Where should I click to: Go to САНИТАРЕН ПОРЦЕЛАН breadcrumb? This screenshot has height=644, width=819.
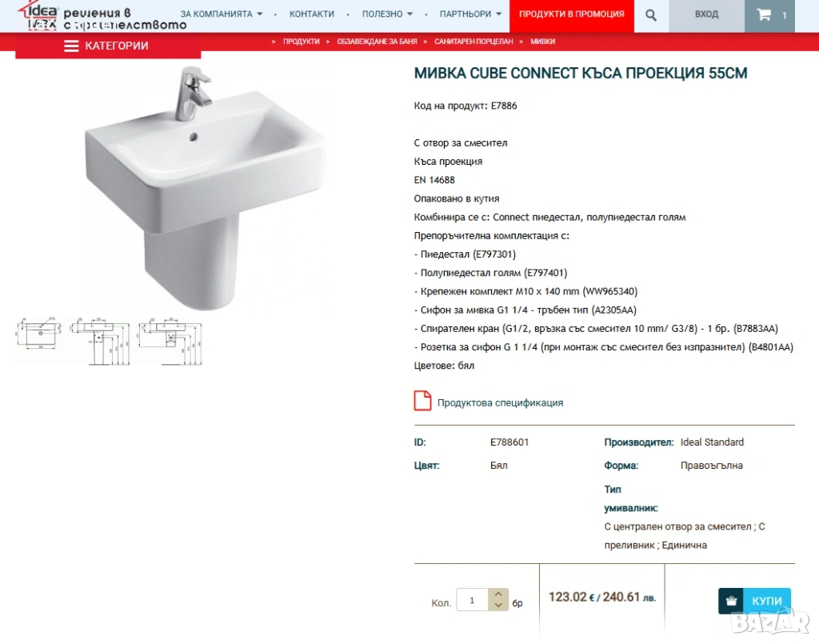pos(473,42)
